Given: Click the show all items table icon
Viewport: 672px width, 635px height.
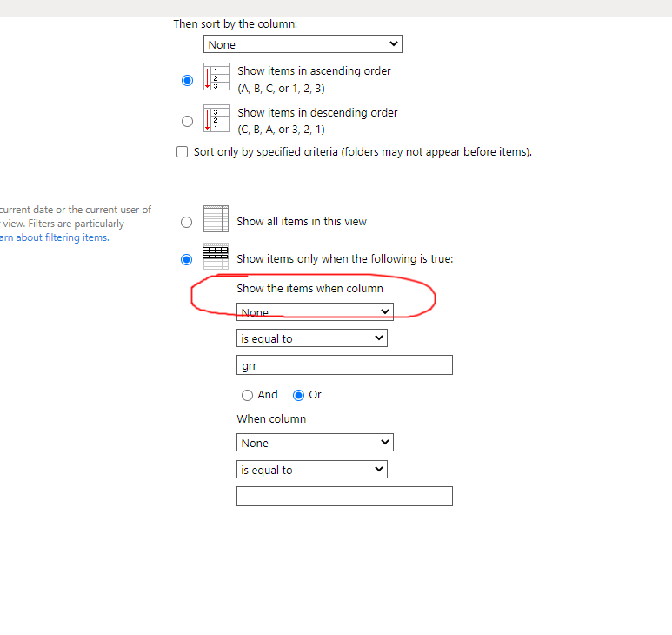Looking at the screenshot, I should tap(216, 218).
